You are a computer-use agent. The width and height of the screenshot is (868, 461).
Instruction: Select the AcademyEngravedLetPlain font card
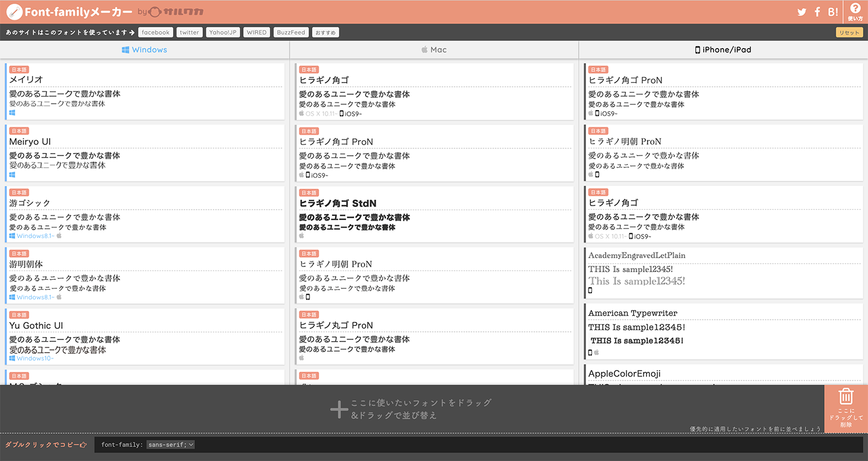coord(723,273)
